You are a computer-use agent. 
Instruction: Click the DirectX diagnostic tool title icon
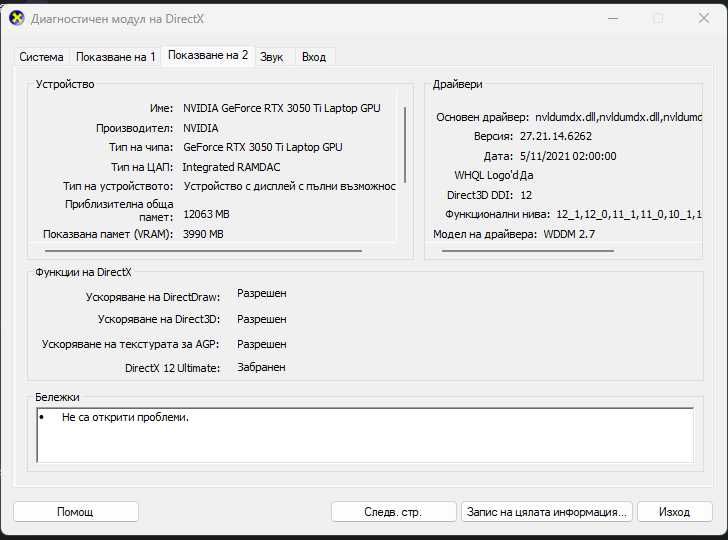click(x=17, y=19)
